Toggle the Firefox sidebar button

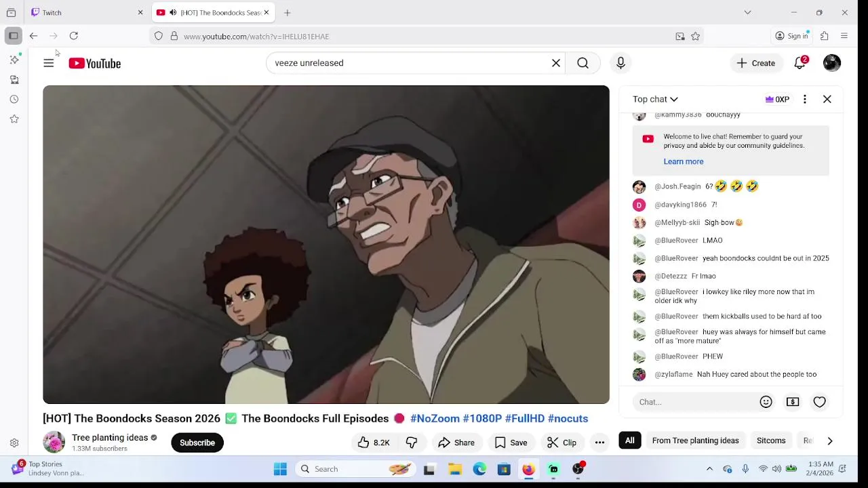tap(14, 36)
